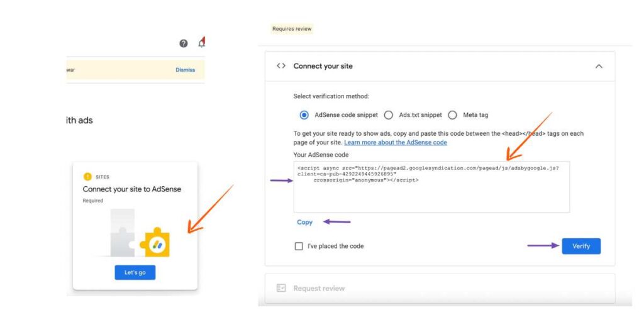Image resolution: width=644 pixels, height=322 pixels.
Task: Copy the AdSense code
Action: click(305, 222)
